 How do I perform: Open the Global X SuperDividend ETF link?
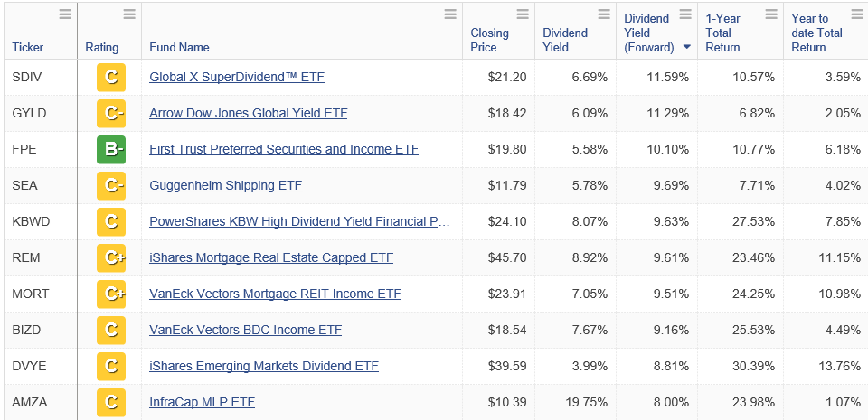tap(236, 77)
